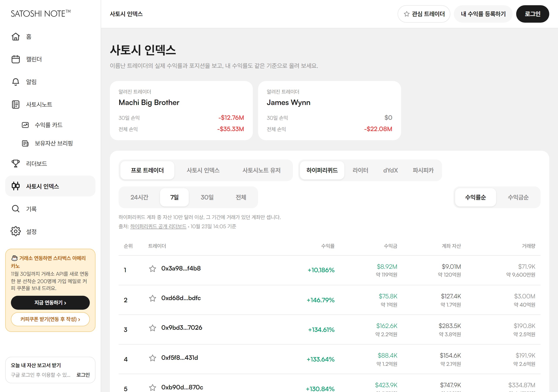This screenshot has height=392, width=558.
Task: Select the 30일 period
Action: tap(207, 197)
